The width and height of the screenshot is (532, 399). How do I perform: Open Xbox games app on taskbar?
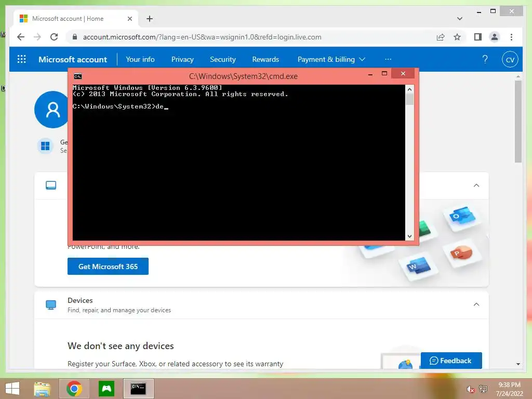click(x=107, y=389)
